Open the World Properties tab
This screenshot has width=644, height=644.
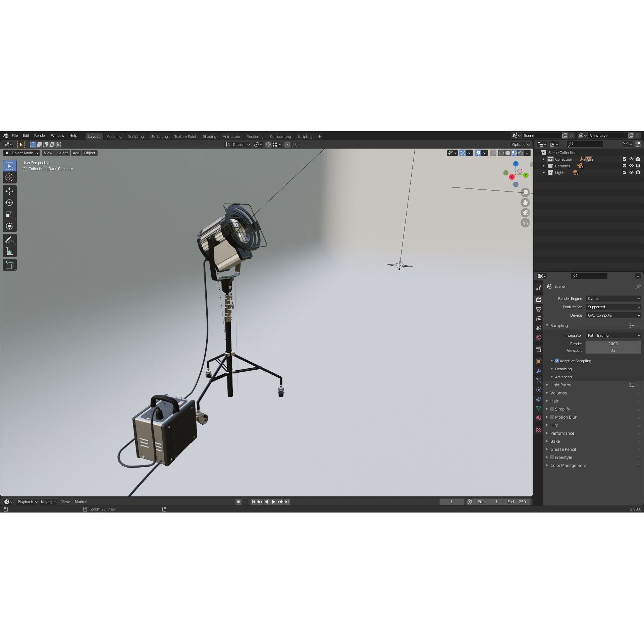point(539,337)
